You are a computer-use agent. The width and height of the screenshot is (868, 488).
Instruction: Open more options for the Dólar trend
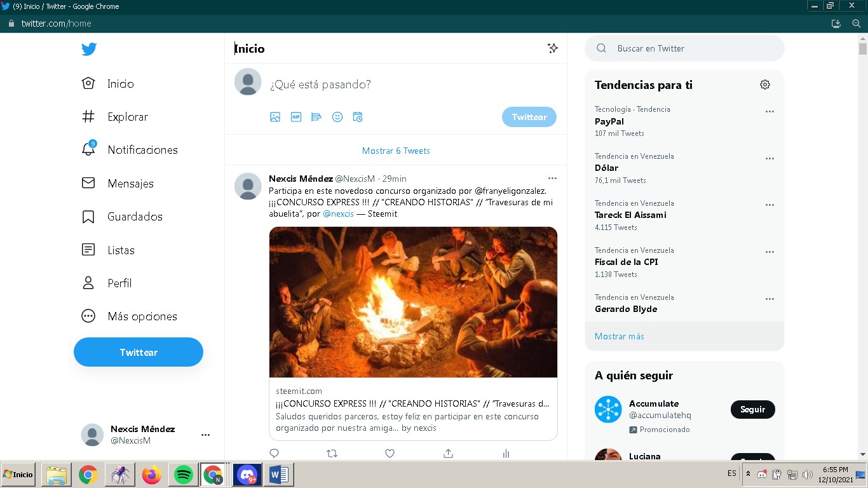click(770, 159)
